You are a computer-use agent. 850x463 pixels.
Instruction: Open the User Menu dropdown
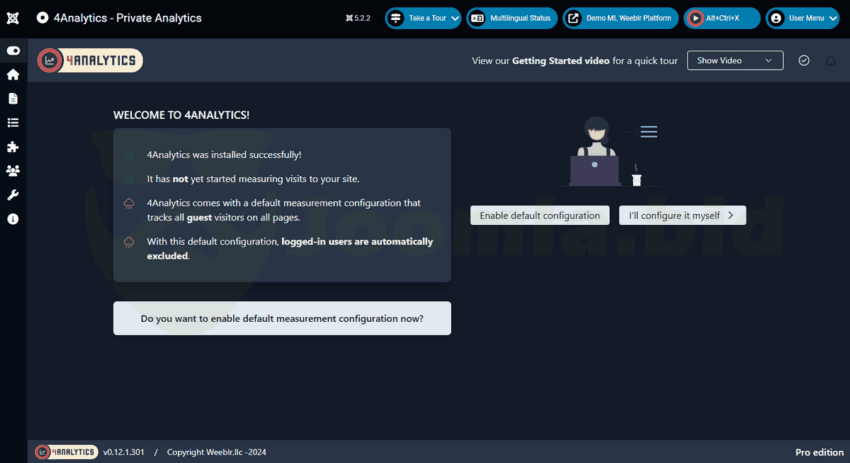pos(802,18)
